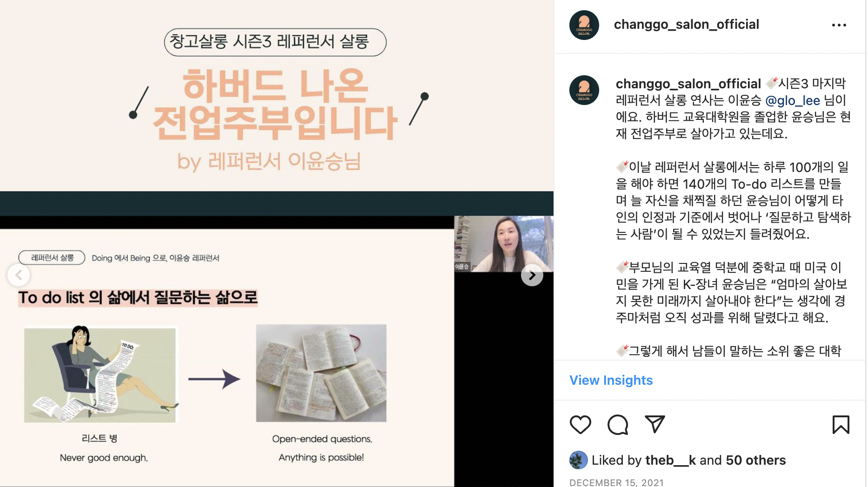Image resolution: width=868 pixels, height=487 pixels.
Task: Click caption avatar beside post text
Action: [584, 90]
